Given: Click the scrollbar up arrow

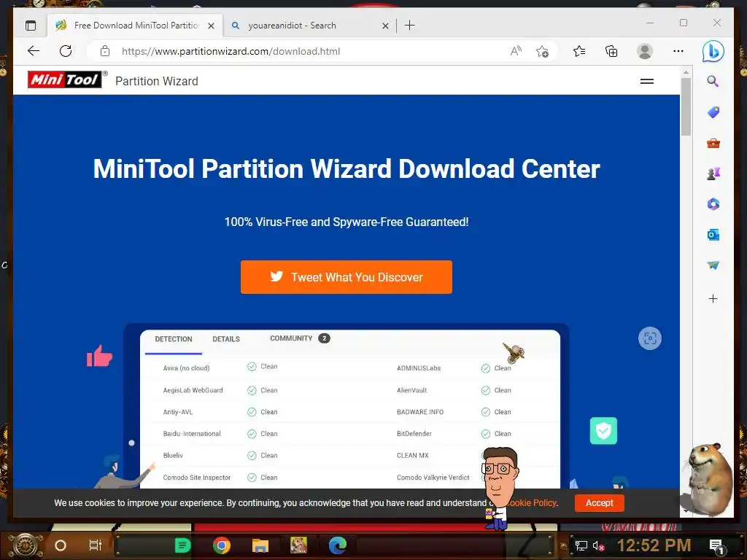Looking at the screenshot, I should point(686,72).
